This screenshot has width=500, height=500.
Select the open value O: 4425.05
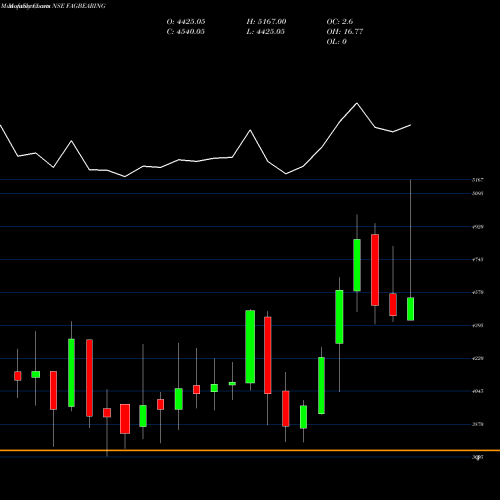coord(186,21)
